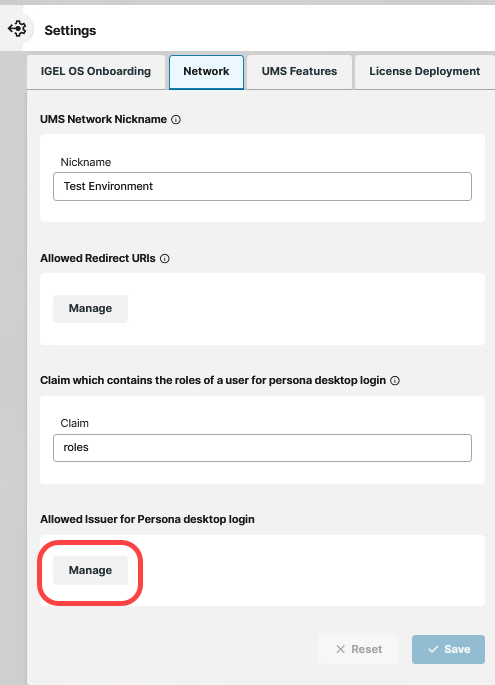Open the UMS Features tab

coord(299,72)
